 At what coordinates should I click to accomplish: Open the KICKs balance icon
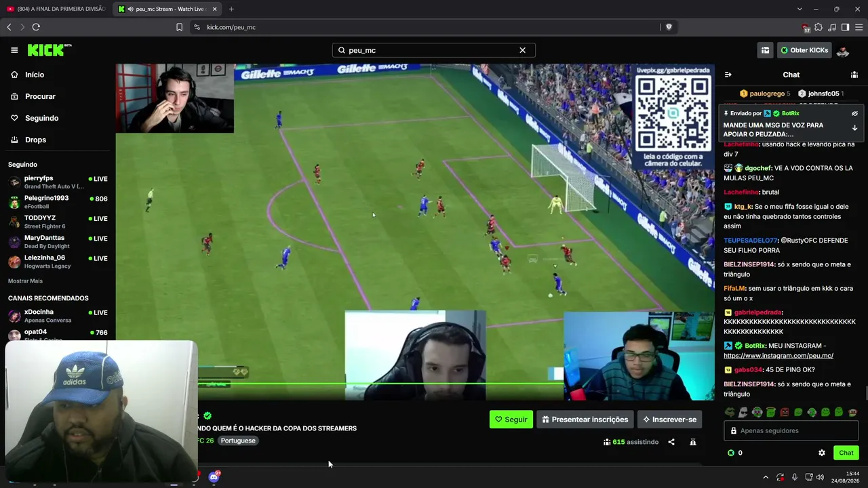pyautogui.click(x=731, y=453)
